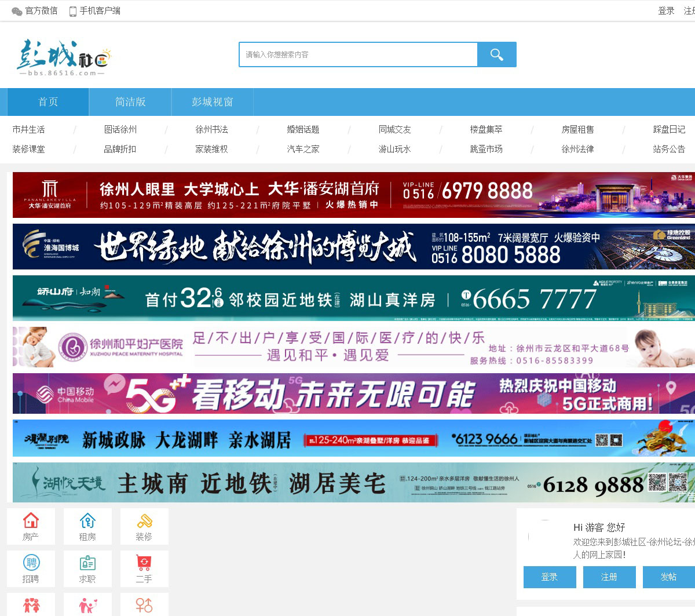The image size is (695, 616).
Task: Open the 市井生活 forum link
Action: coord(28,130)
